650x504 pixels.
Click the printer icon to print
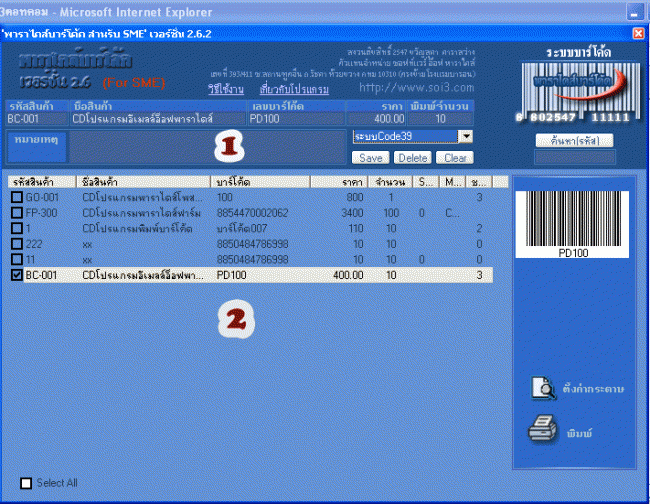point(542,429)
